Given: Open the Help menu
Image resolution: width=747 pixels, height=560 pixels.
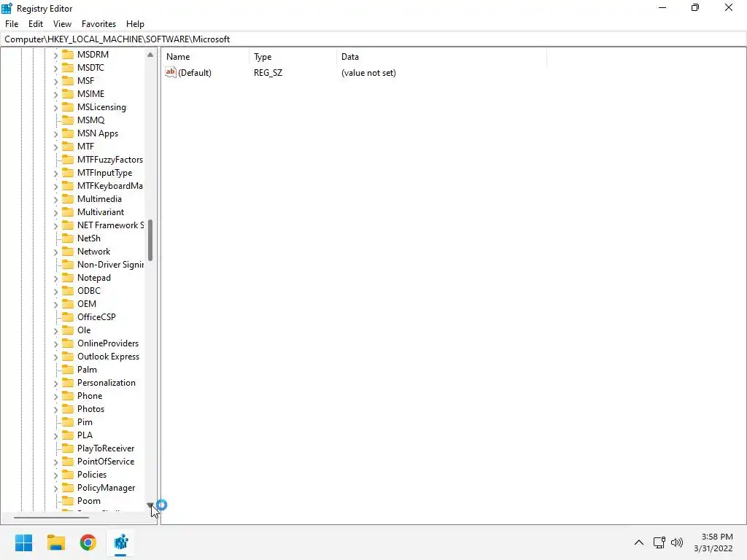Looking at the screenshot, I should (135, 24).
